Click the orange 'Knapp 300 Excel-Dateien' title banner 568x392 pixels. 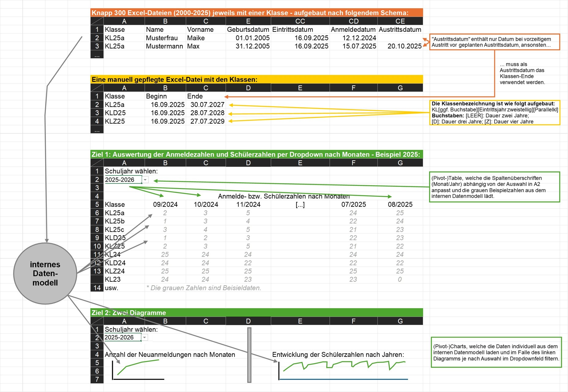(257, 13)
